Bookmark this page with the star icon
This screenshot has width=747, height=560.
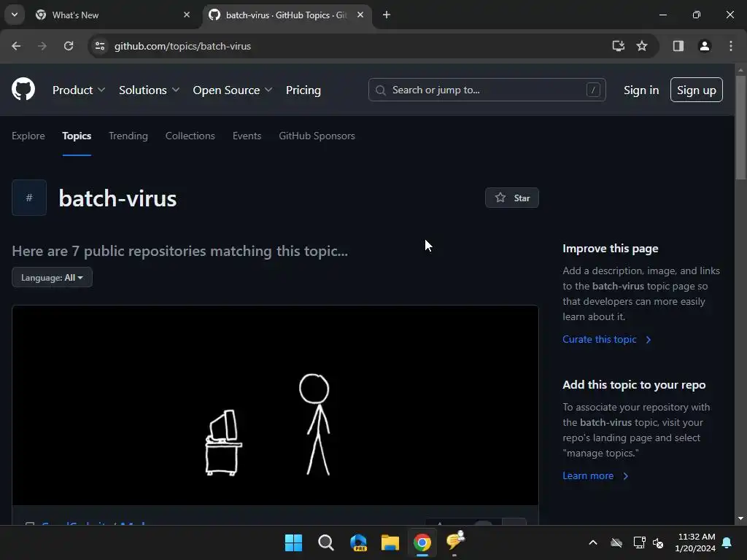coord(642,46)
